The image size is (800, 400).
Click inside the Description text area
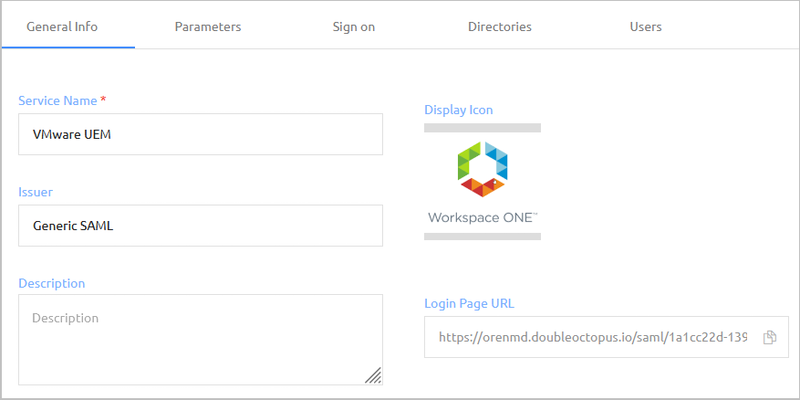pyautogui.click(x=201, y=339)
